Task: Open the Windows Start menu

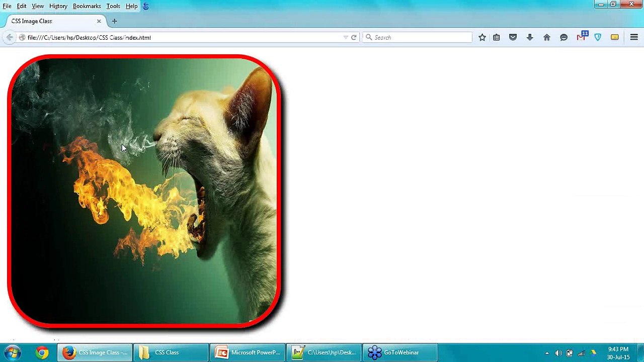Action: point(12,352)
